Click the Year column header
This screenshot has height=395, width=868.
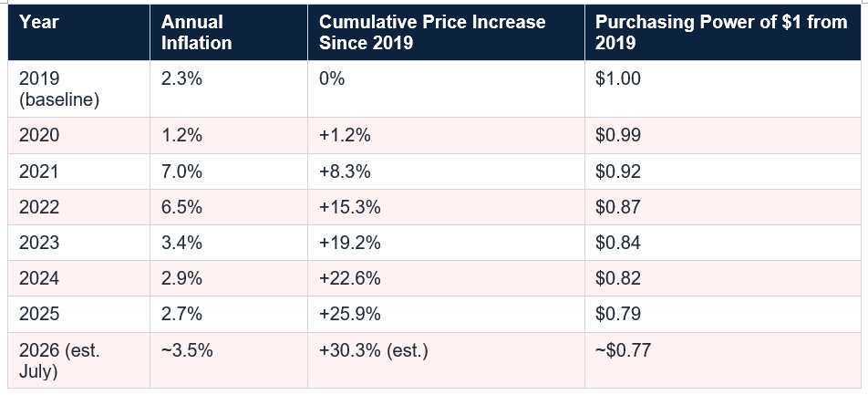pos(78,32)
